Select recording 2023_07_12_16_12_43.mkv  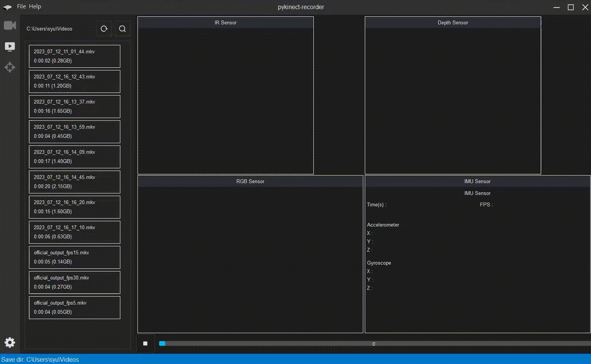[x=75, y=81]
